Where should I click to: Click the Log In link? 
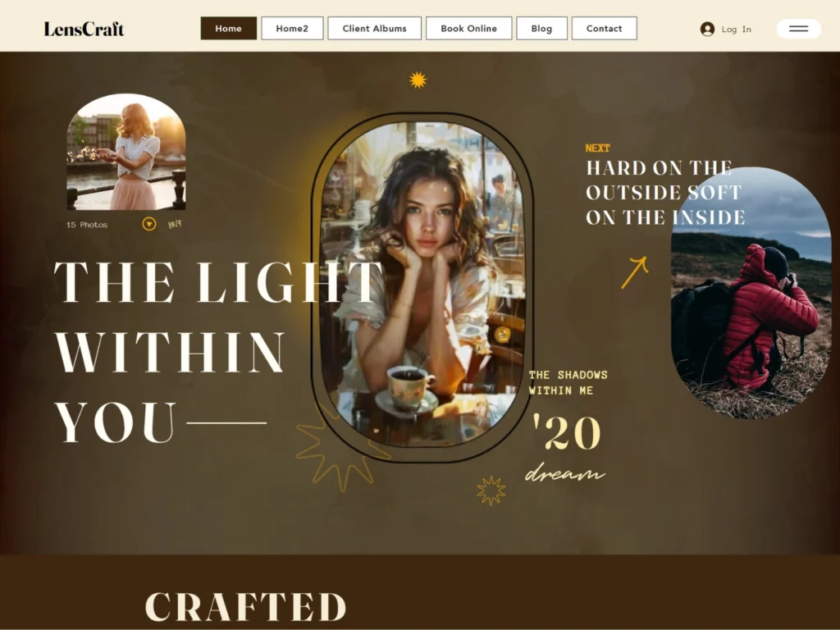[x=736, y=30]
